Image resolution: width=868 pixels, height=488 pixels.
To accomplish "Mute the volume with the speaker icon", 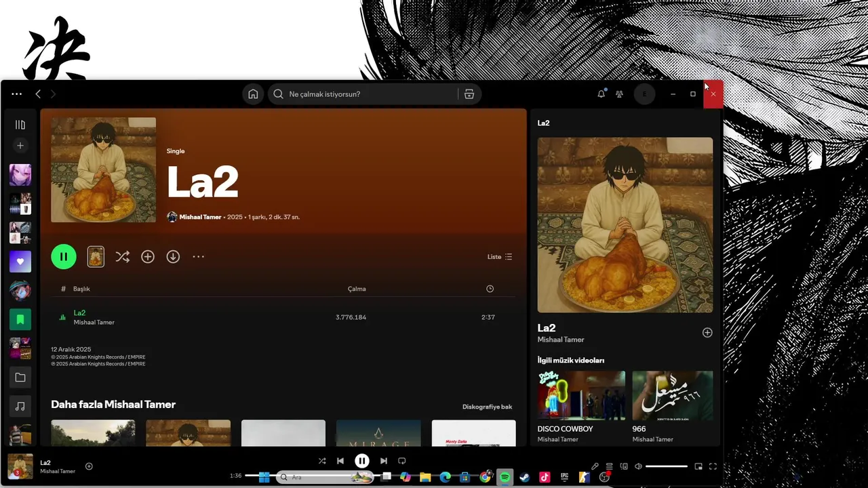I will click(638, 466).
